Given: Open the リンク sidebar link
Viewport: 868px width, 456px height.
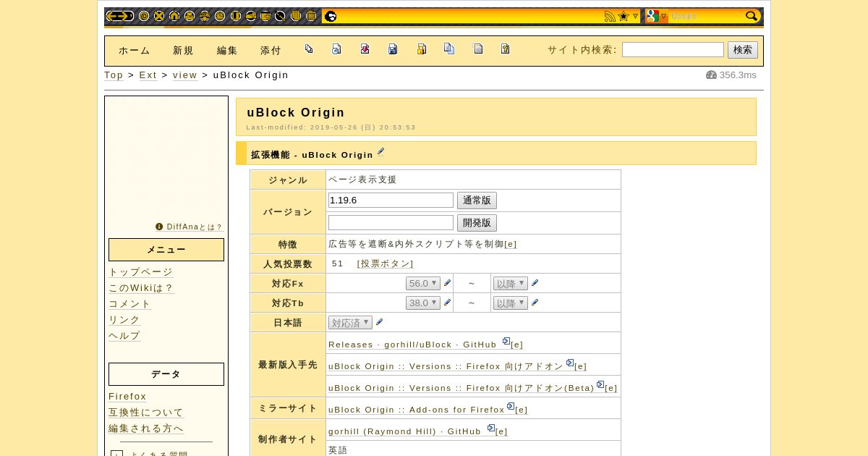Looking at the screenshot, I should tap(124, 320).
